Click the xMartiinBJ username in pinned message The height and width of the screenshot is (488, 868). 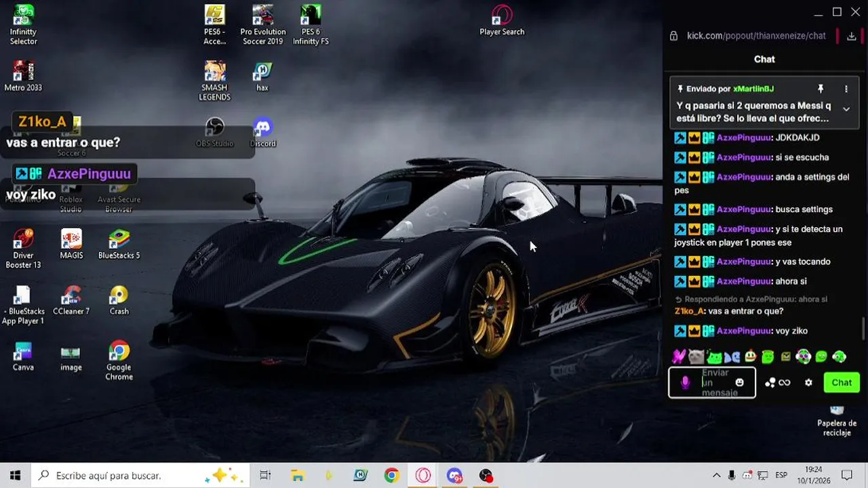point(753,89)
